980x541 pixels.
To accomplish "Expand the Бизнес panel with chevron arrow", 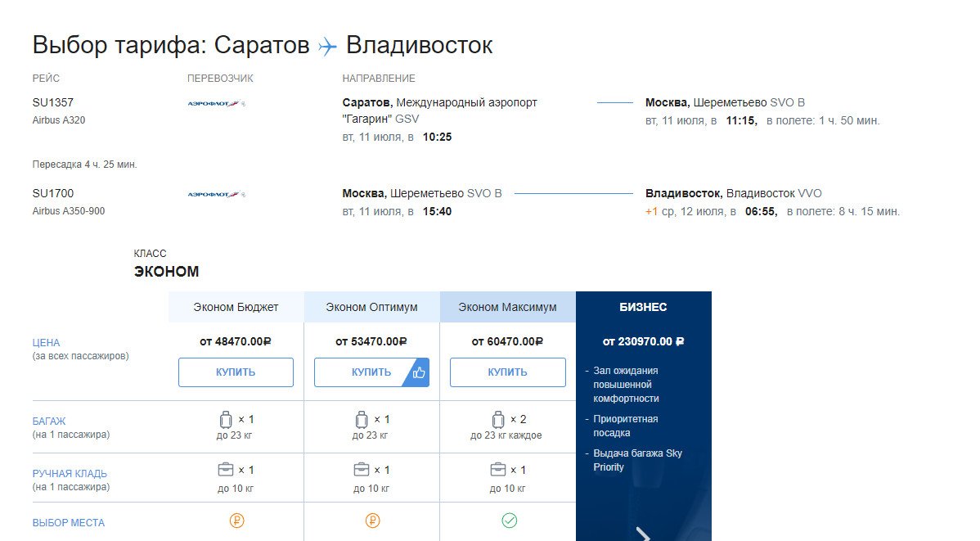I will pos(643,534).
